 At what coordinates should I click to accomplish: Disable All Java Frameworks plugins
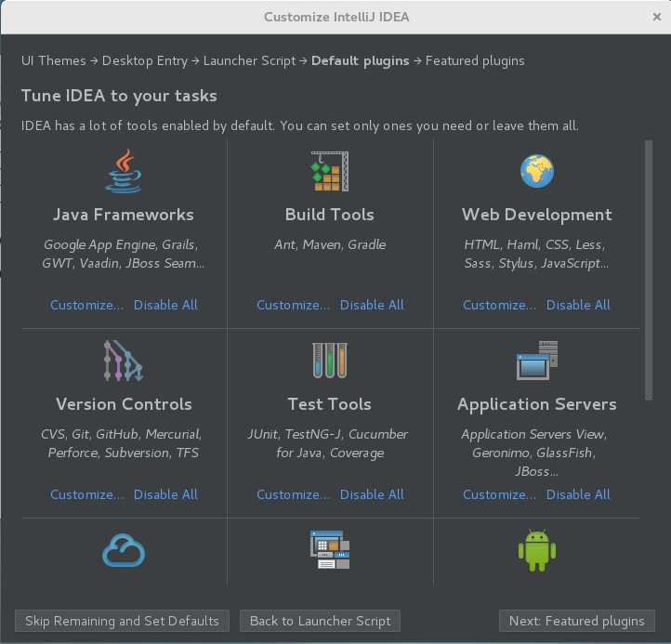point(165,305)
